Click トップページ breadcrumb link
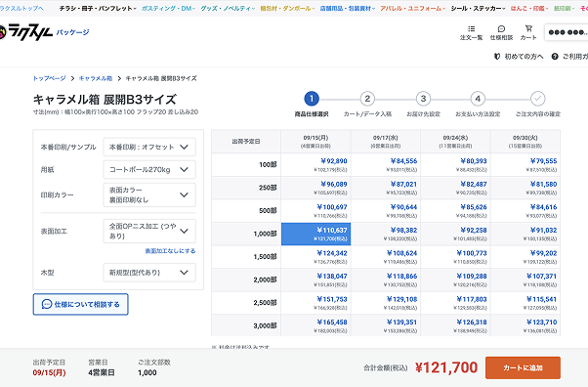 click(x=49, y=78)
